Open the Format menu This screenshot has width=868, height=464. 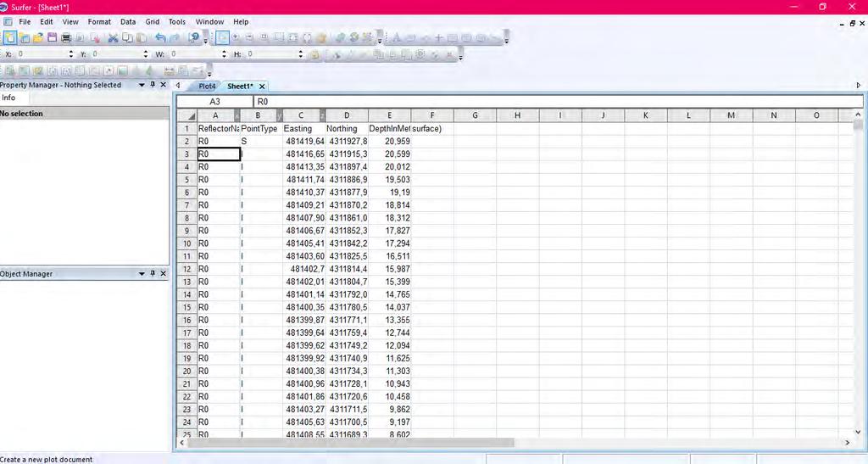100,21
